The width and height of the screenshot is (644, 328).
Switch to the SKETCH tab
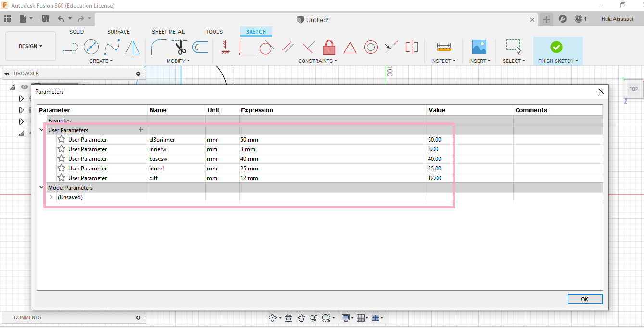point(256,32)
